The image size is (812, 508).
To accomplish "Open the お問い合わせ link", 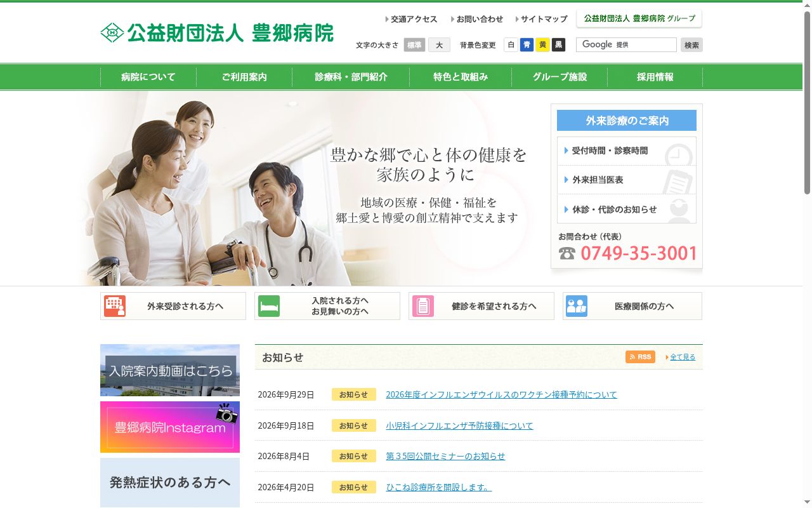I will coord(477,19).
